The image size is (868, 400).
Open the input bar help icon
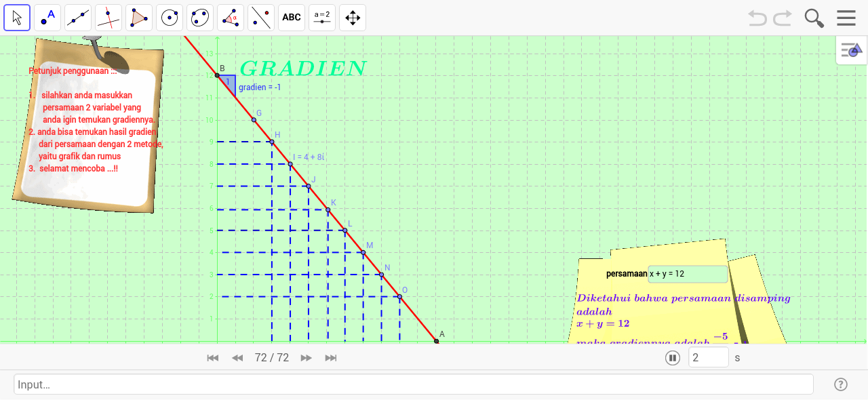click(x=841, y=384)
